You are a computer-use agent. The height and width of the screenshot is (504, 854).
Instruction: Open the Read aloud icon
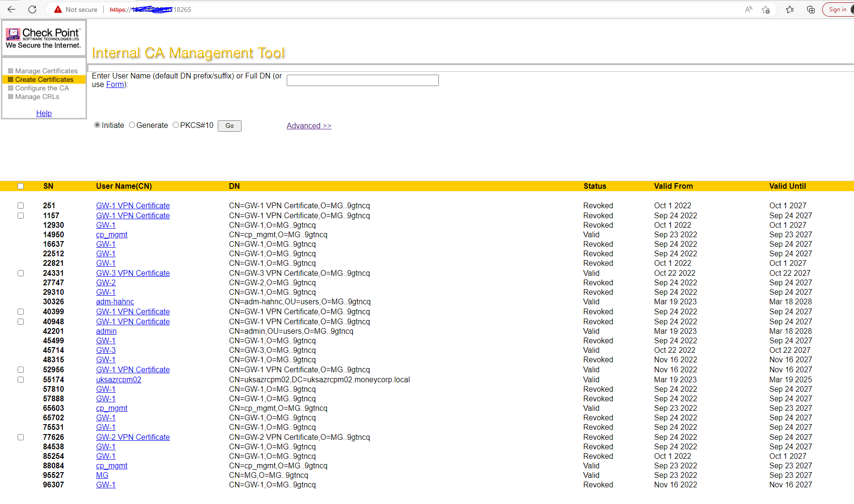[748, 10]
